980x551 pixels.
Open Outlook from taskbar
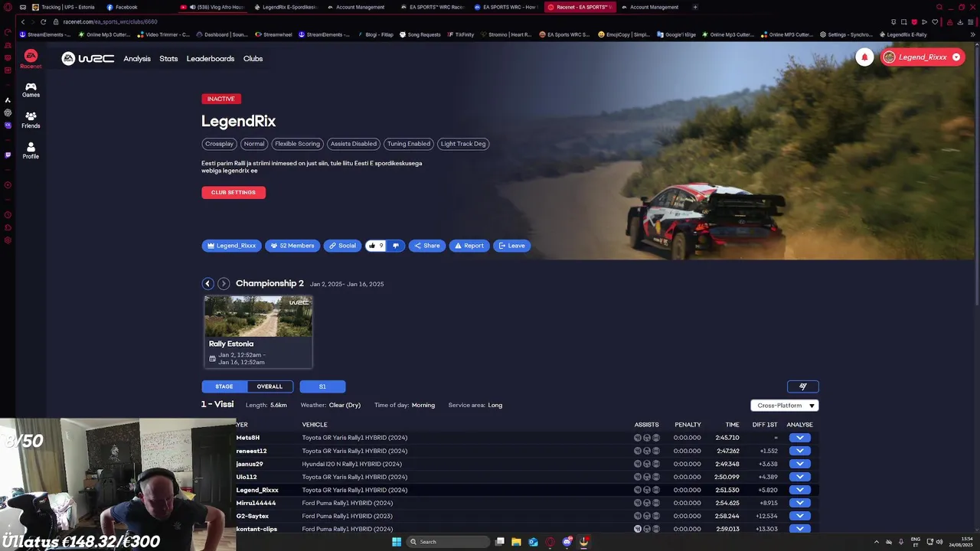[x=533, y=542]
